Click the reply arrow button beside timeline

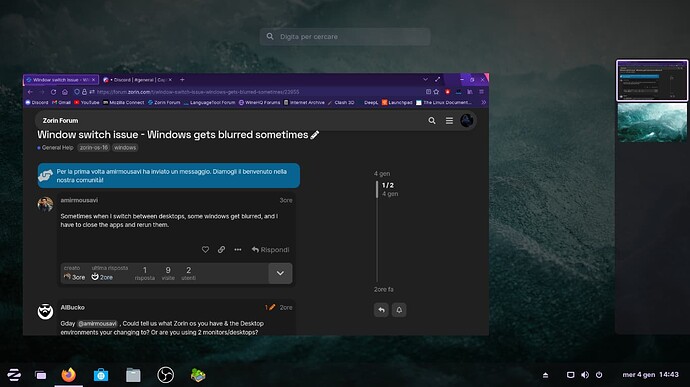[x=381, y=310]
